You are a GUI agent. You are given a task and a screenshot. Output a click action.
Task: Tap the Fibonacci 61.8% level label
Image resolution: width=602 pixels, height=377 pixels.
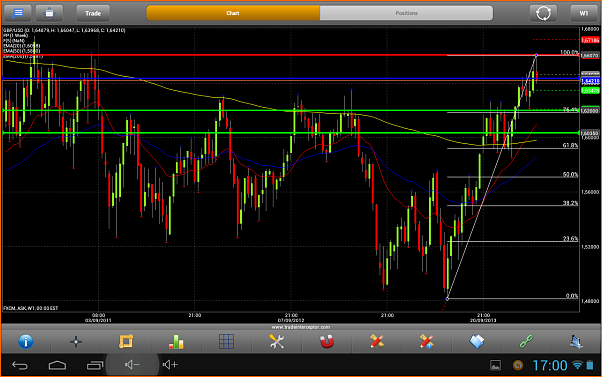(x=570, y=146)
